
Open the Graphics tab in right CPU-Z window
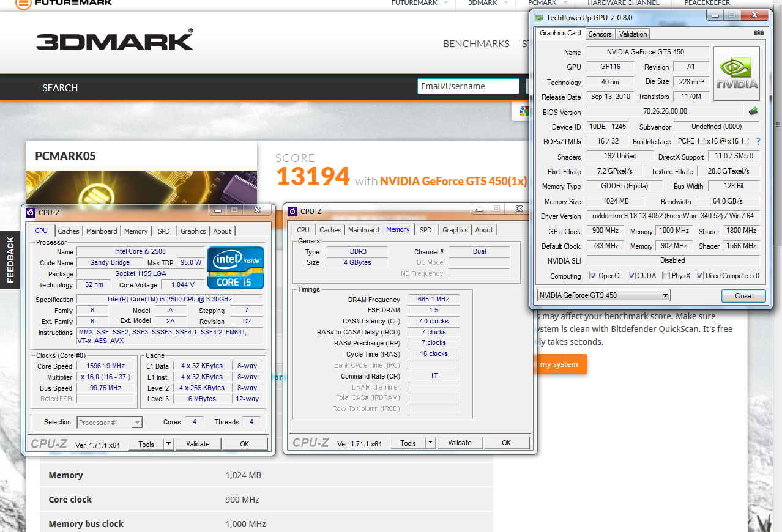tap(455, 230)
